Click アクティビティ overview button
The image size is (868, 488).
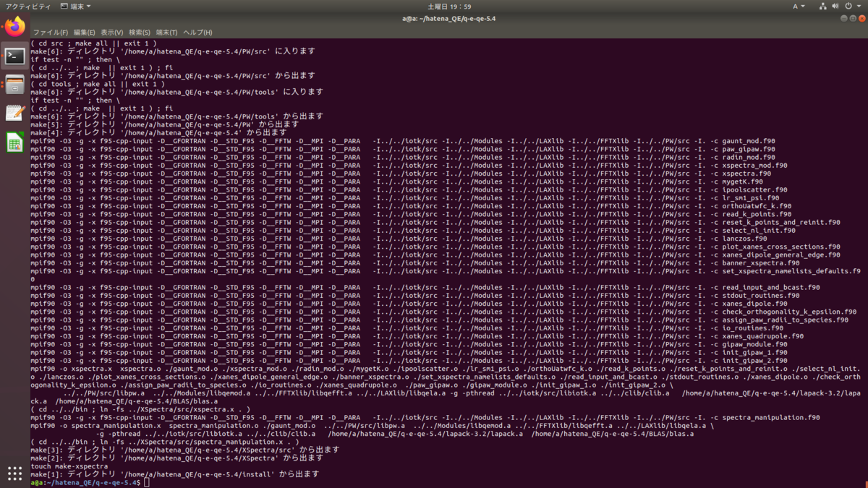28,7
